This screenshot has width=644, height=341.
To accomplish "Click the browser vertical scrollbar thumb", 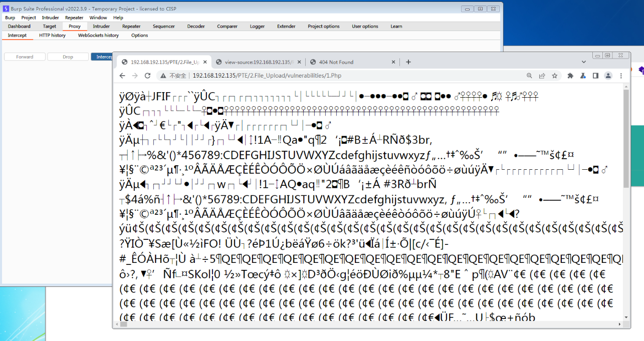I will point(626,139).
